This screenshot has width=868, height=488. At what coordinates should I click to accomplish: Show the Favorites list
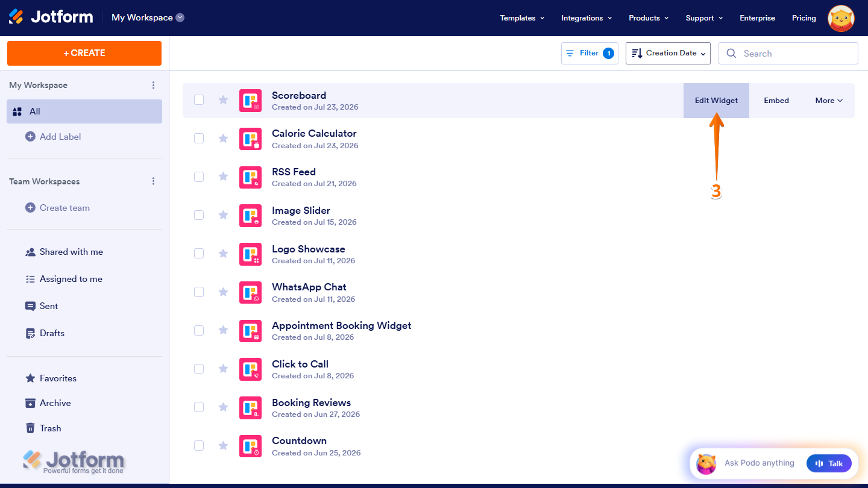(51, 378)
